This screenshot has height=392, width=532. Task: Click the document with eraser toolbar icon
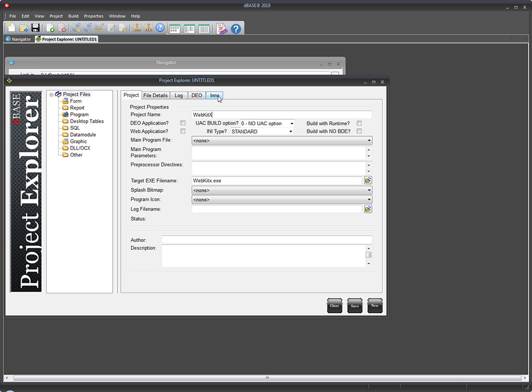221,29
